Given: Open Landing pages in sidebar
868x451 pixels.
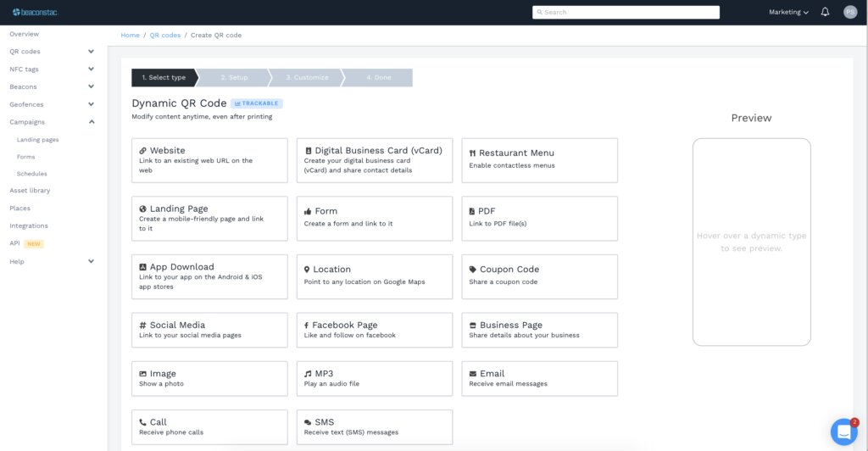Looking at the screenshot, I should 38,140.
